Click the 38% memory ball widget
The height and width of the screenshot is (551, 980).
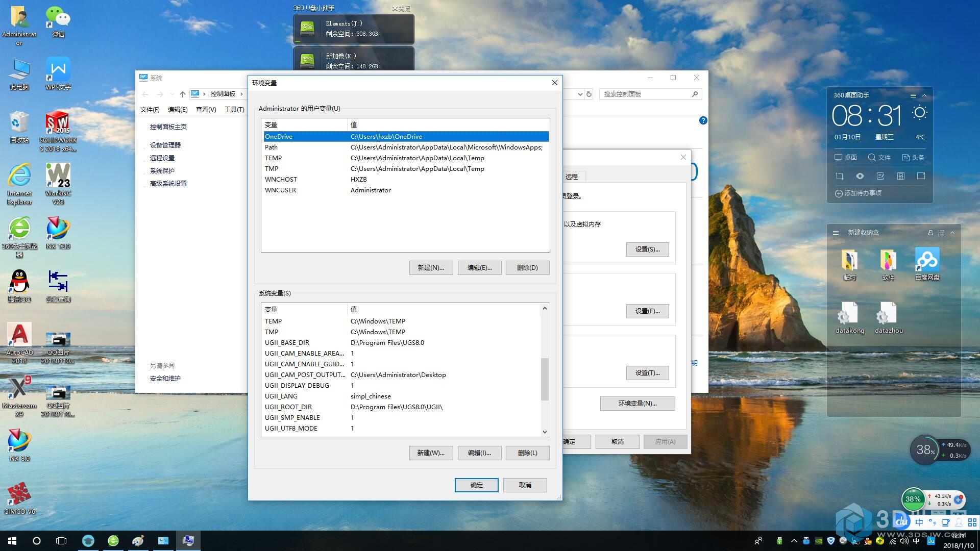(x=924, y=450)
